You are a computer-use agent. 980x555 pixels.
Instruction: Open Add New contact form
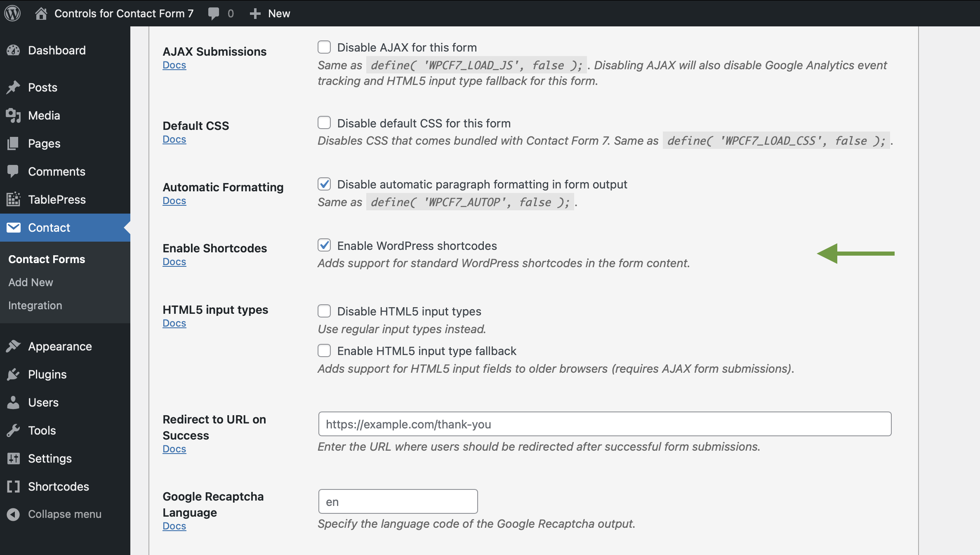click(x=30, y=282)
